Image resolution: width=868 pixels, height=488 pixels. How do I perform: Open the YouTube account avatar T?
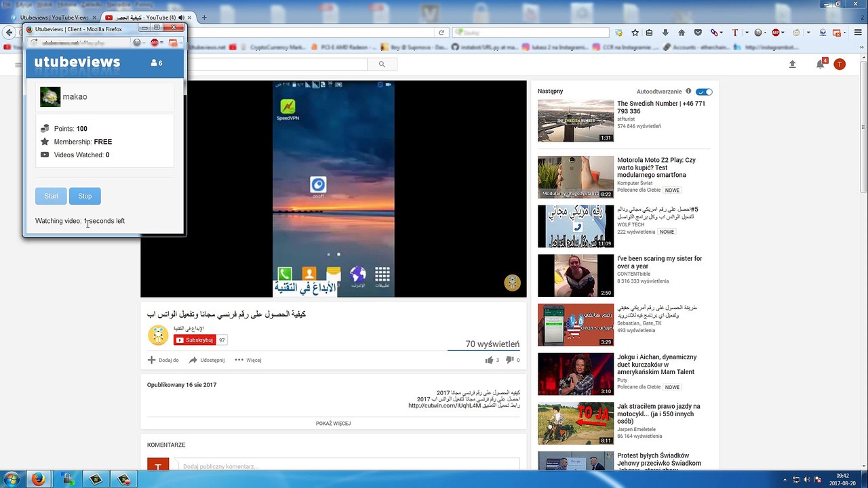coord(840,64)
